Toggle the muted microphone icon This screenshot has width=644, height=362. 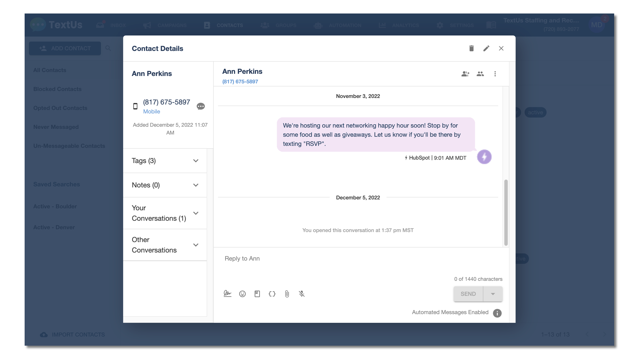point(302,294)
